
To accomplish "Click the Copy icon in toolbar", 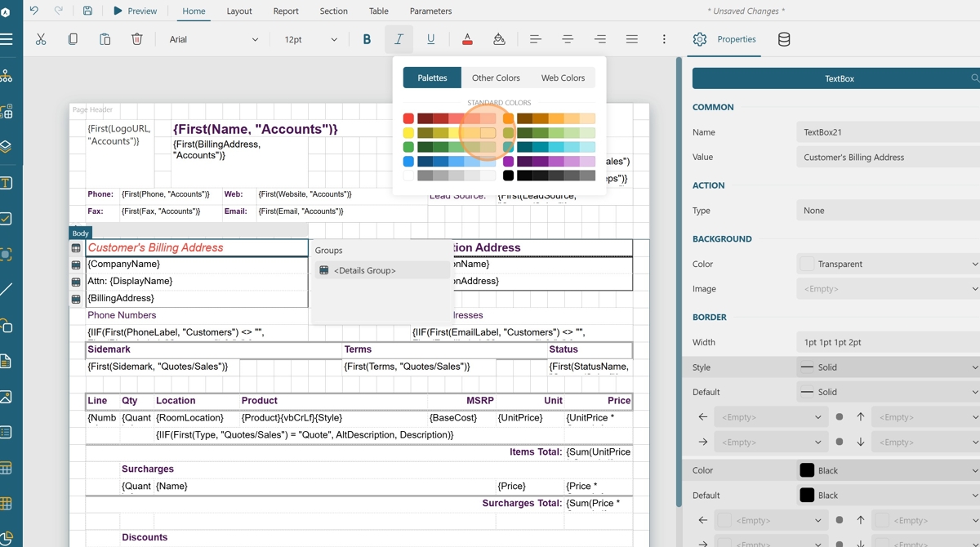I will click(x=73, y=39).
